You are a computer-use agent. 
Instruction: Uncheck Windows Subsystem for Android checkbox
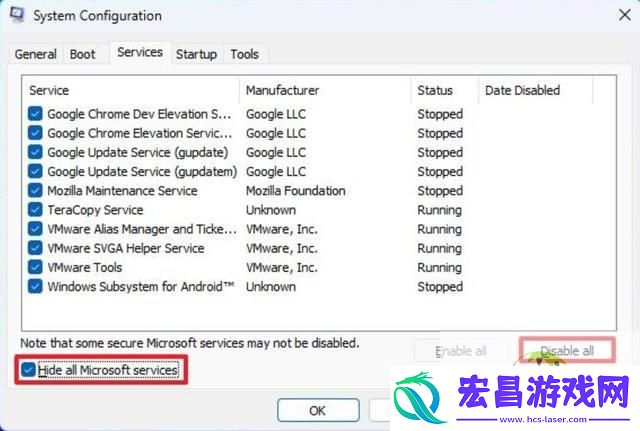click(x=35, y=286)
